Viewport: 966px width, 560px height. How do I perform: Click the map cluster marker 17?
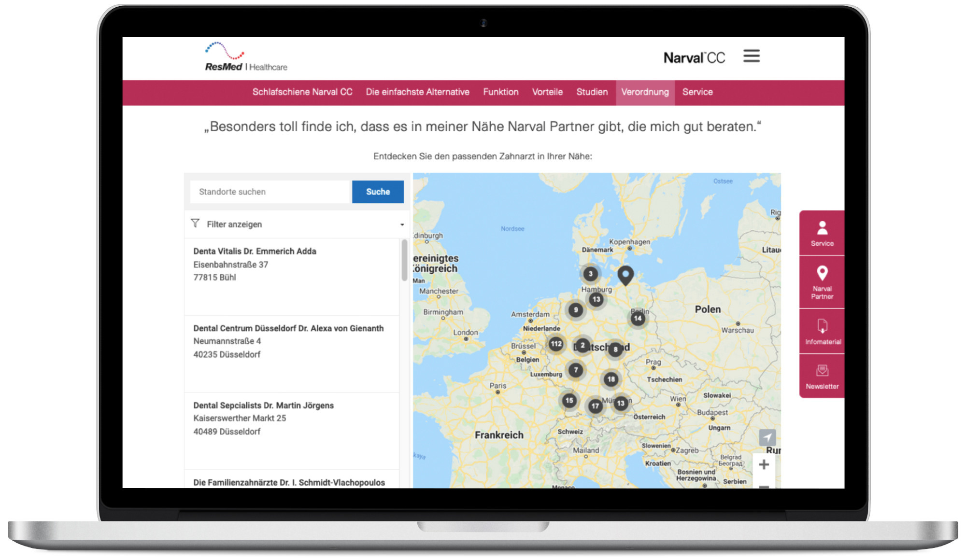[x=595, y=406]
